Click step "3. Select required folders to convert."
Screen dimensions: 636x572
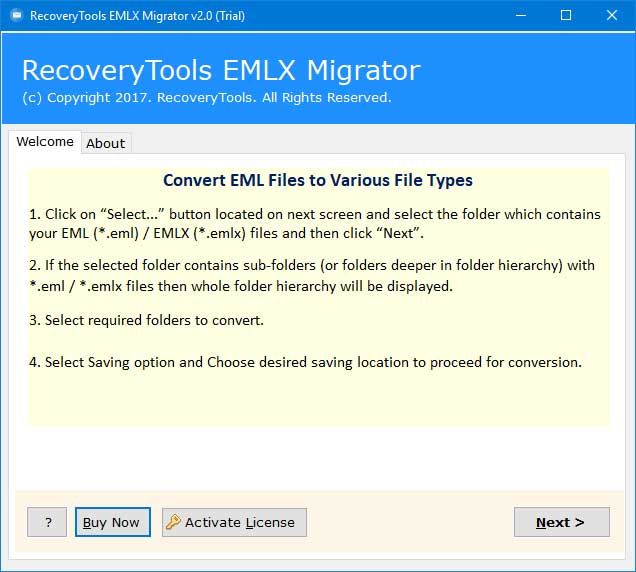(146, 320)
